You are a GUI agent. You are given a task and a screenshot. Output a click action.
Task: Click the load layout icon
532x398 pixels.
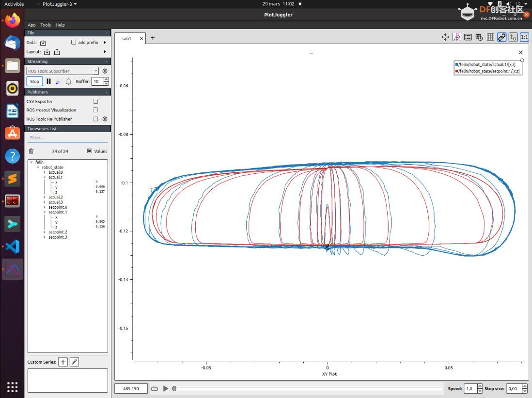point(47,52)
